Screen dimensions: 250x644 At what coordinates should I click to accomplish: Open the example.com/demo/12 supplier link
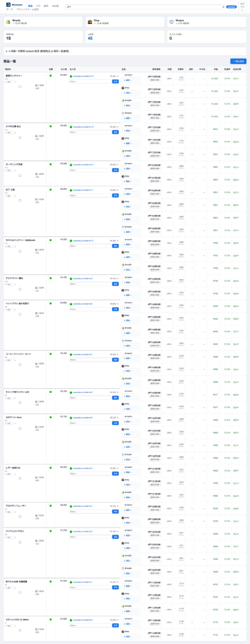point(83,164)
